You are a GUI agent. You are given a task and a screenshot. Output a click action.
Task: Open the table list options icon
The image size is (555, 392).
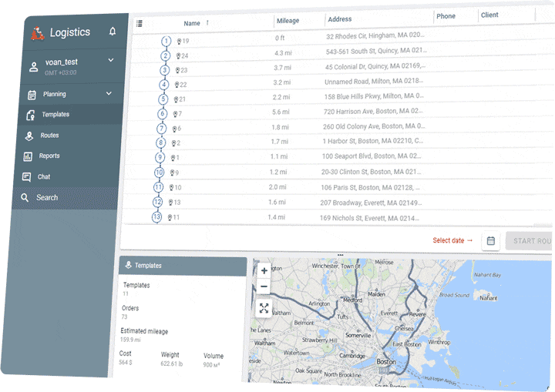point(140,24)
